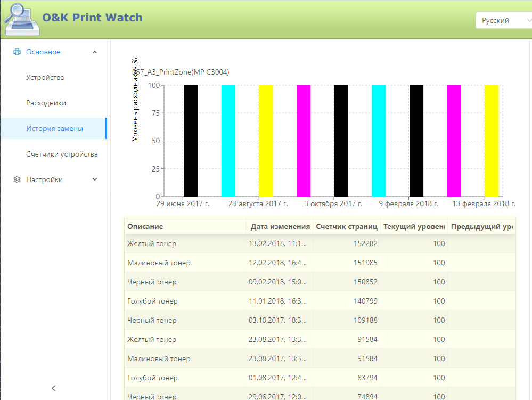Image resolution: width=532 pixels, height=400 pixels.
Task: Open the Счетчики устройства menu item
Action: (x=62, y=154)
